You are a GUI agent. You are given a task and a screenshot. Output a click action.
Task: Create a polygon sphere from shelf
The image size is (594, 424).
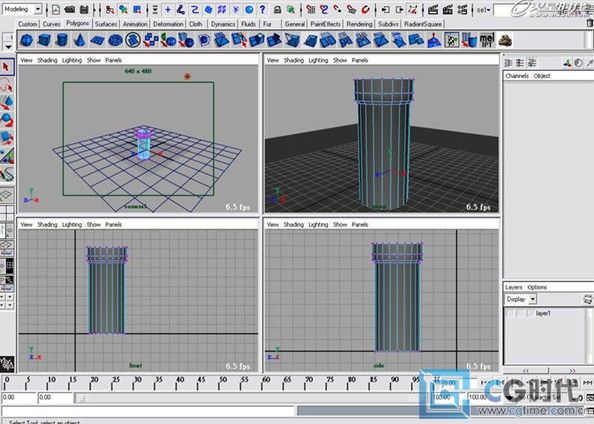[27, 40]
